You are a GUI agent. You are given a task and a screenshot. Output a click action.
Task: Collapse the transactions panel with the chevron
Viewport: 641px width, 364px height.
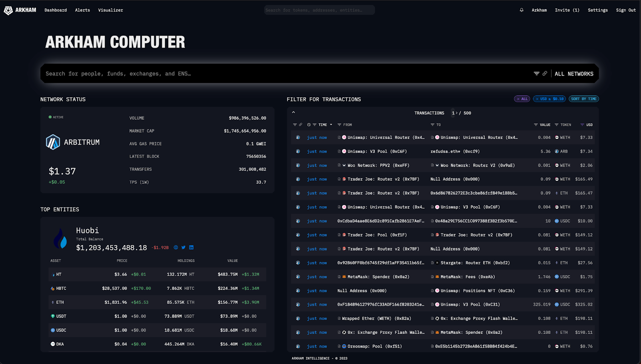tap(293, 113)
